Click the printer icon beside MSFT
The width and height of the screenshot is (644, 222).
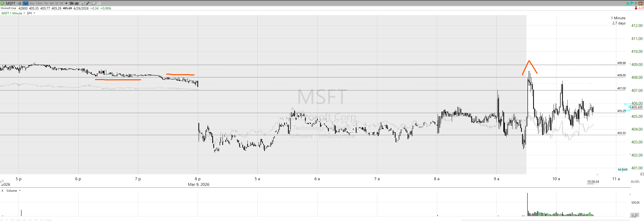pyautogui.click(x=19, y=3)
